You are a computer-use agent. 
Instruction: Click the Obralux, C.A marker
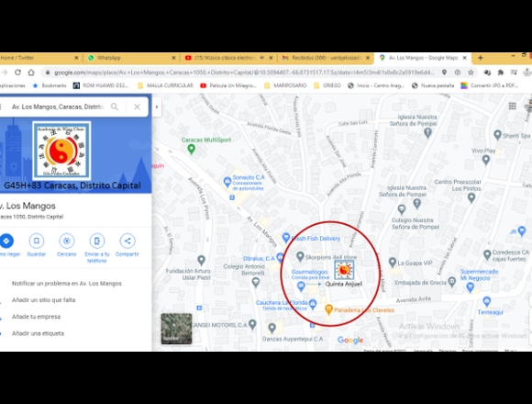[280, 258]
